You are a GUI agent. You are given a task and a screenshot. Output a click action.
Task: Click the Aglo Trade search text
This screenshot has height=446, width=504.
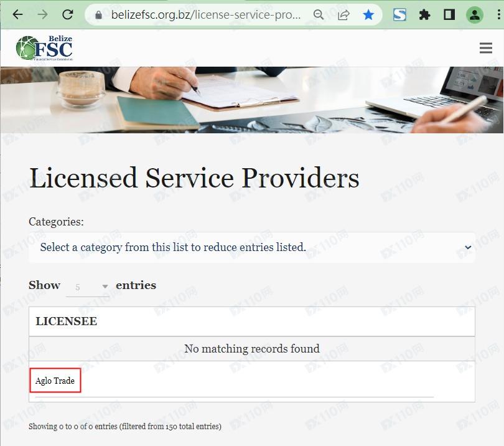(55, 381)
